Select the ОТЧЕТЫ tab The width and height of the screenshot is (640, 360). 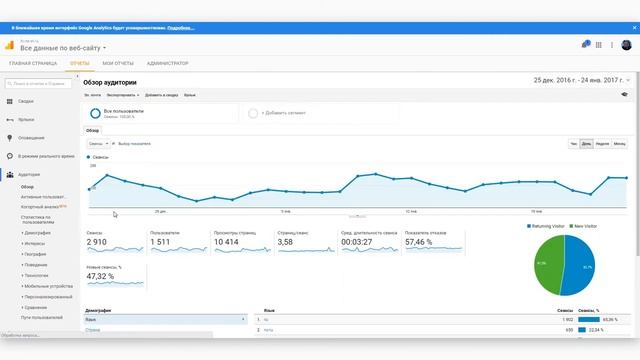click(80, 63)
